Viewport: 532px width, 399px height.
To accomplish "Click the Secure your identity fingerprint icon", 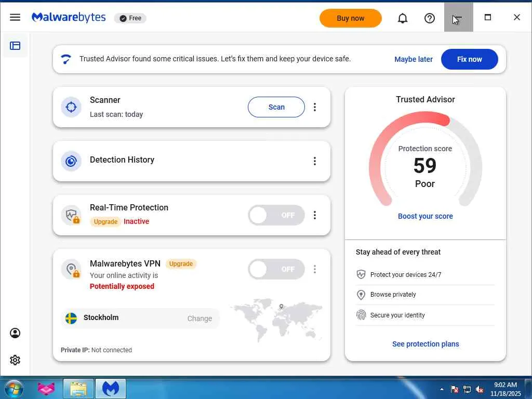I will tap(361, 315).
